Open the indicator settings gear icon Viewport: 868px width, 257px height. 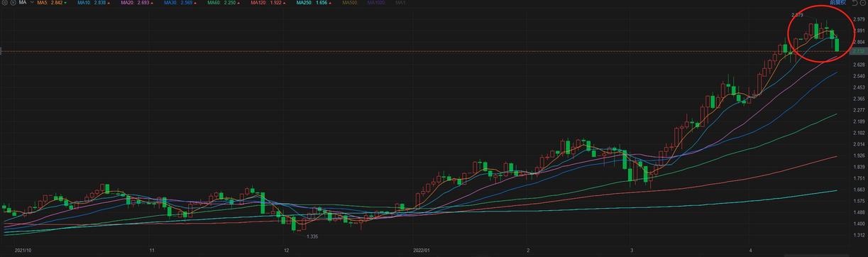[4, 3]
